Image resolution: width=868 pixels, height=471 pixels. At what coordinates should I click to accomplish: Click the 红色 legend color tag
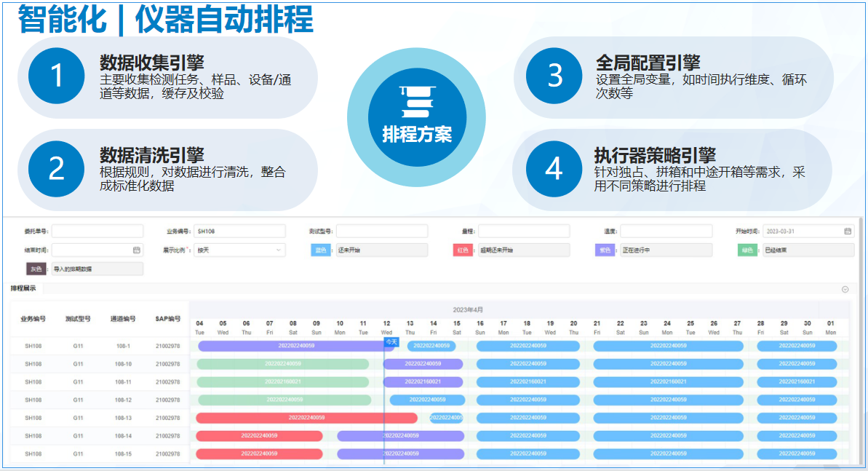(463, 250)
